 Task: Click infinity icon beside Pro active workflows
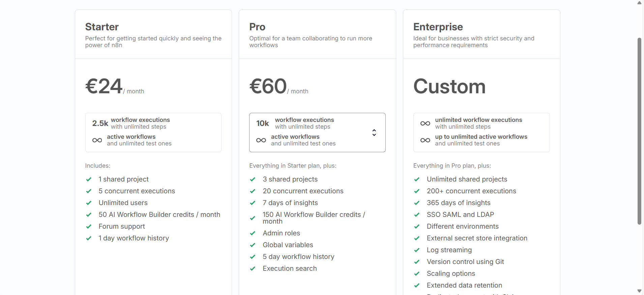[x=261, y=140]
